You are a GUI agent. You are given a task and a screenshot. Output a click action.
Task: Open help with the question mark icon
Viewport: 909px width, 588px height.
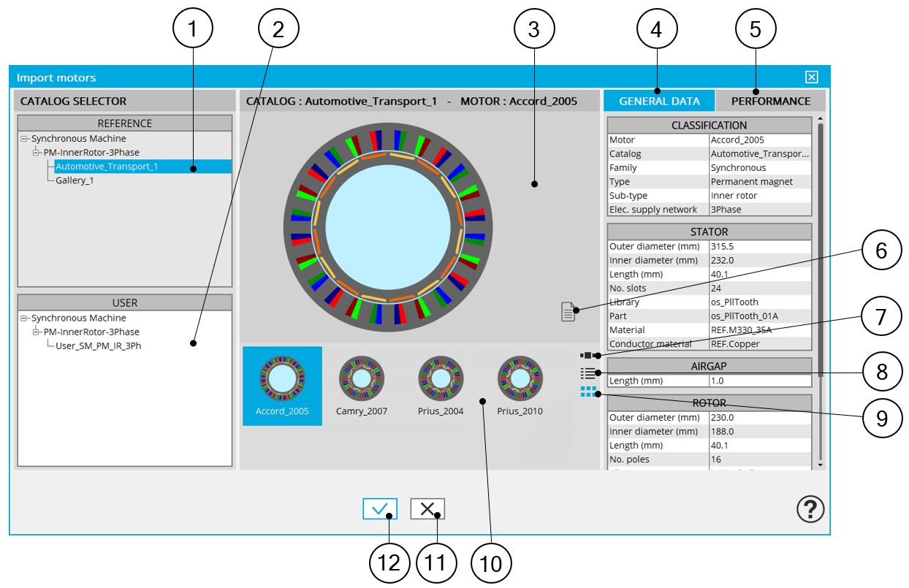[810, 509]
